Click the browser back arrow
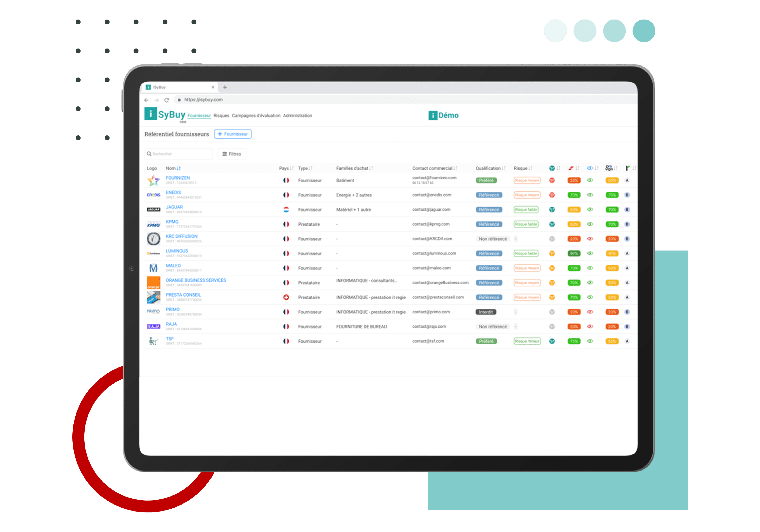 coord(146,100)
